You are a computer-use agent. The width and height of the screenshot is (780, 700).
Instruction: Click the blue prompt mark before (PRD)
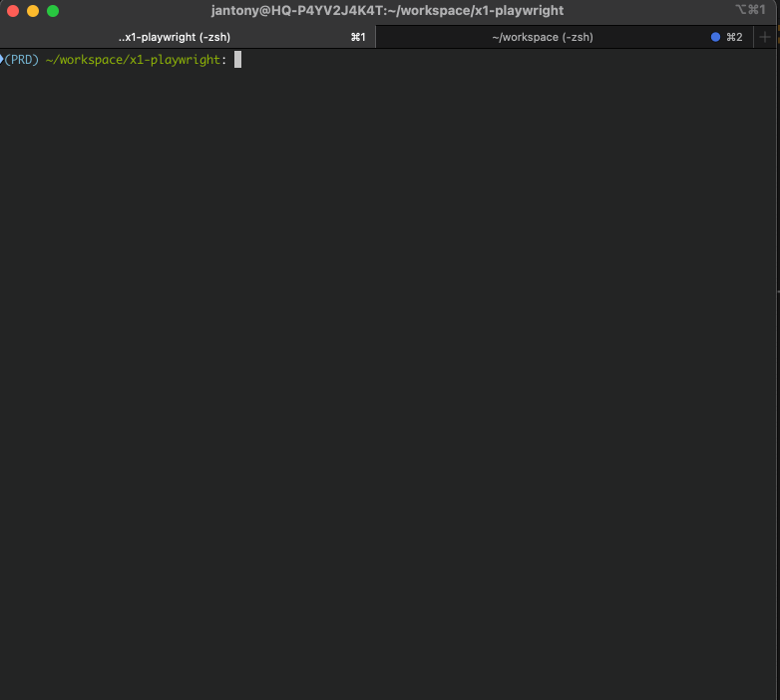[x=1, y=60]
